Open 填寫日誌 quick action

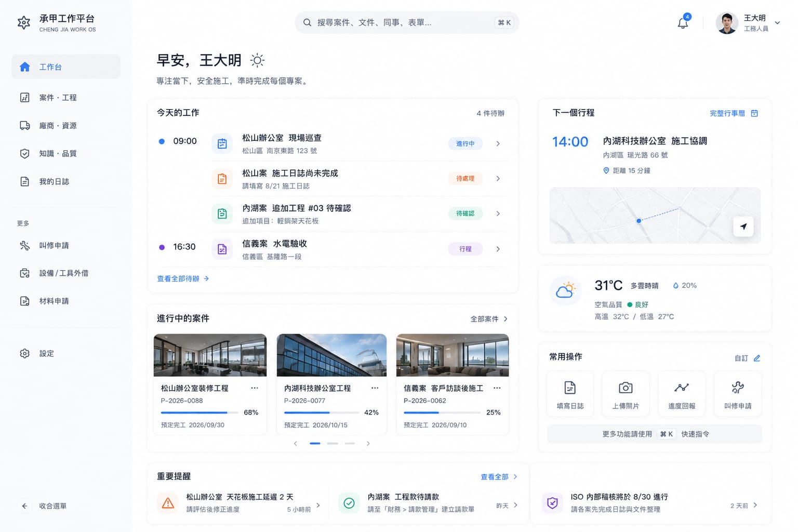tap(570, 394)
